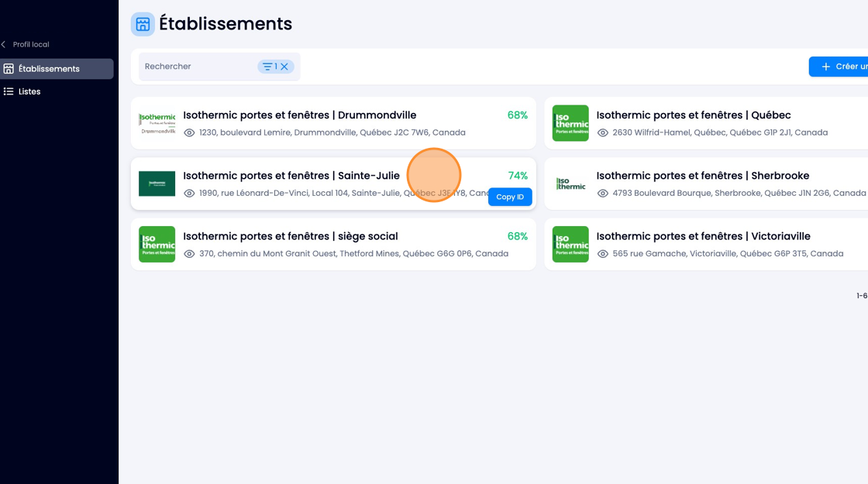Click address 370, chemin du Mont Granit Ouest
The width and height of the screenshot is (868, 484).
[x=353, y=254]
